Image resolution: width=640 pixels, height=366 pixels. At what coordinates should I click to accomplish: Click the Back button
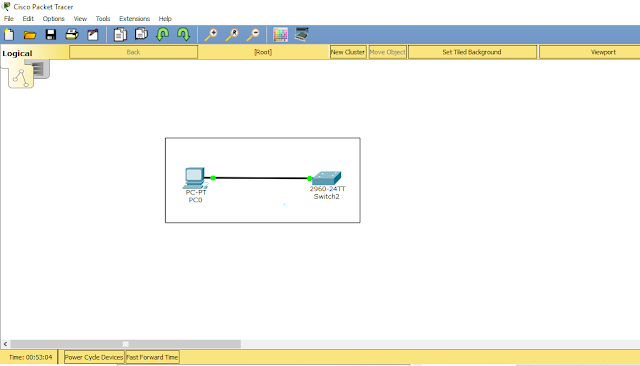(133, 52)
